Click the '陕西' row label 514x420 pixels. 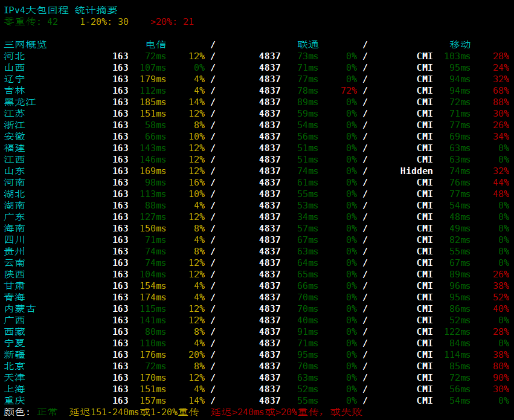pos(14,274)
